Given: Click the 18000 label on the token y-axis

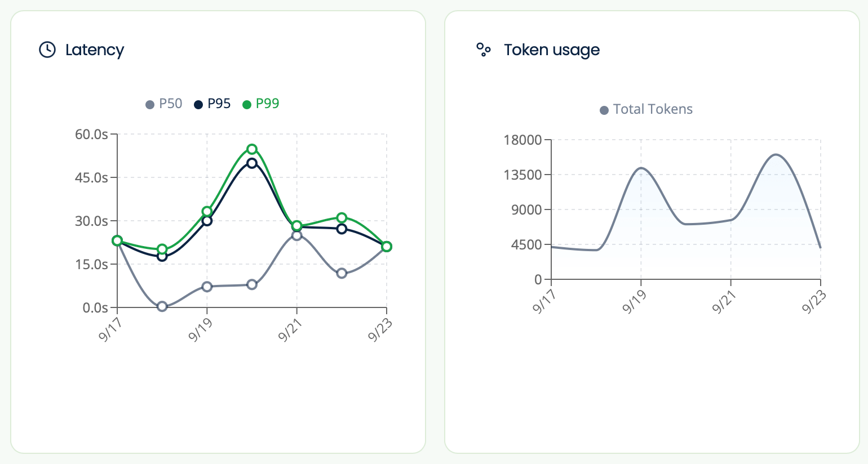Looking at the screenshot, I should pyautogui.click(x=522, y=140).
